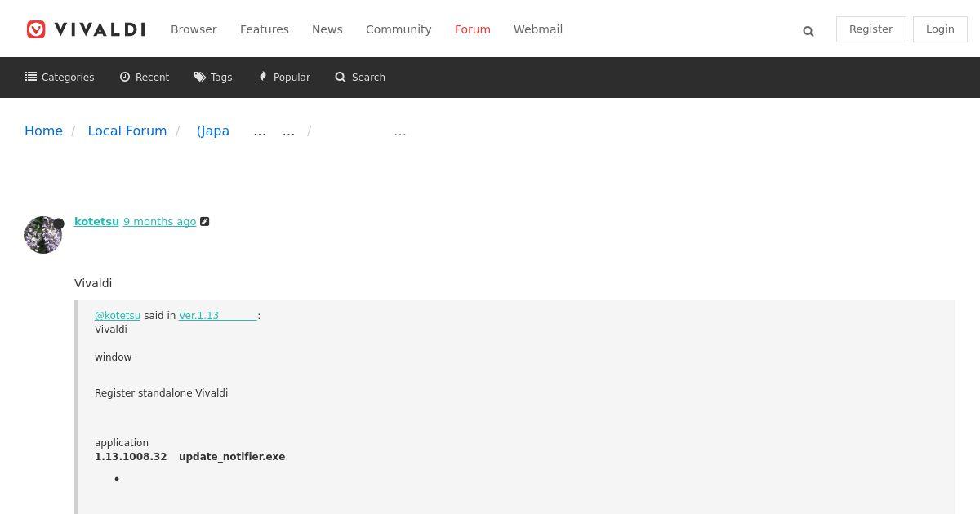Click kotetsu's avatar image
Screen dimensions: 980x514
pos(43,235)
